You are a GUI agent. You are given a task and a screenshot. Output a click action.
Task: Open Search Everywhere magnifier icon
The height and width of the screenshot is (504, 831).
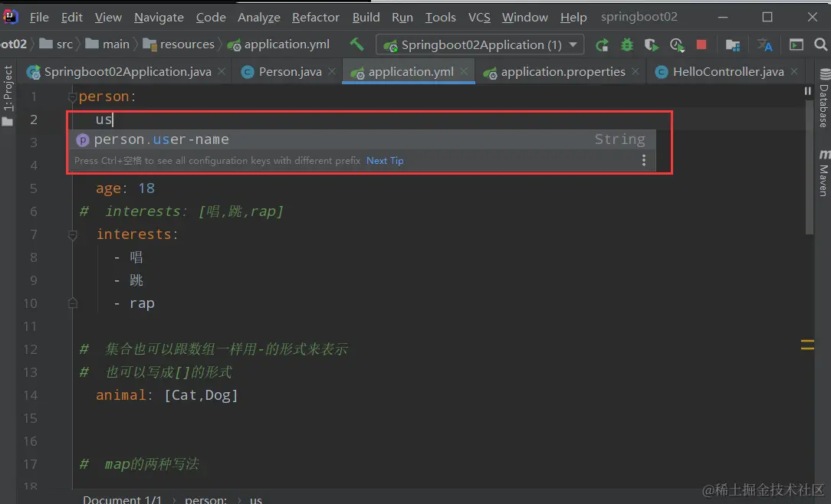coord(820,44)
